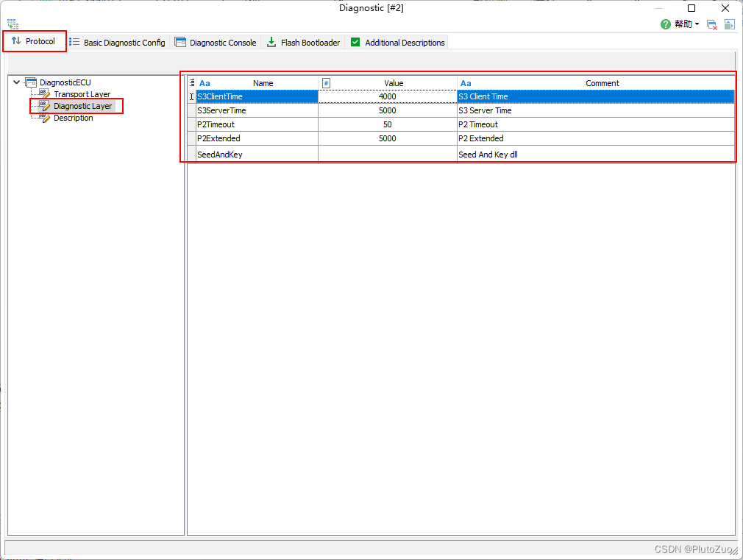Click the Aa icon in Comment column header

point(466,83)
